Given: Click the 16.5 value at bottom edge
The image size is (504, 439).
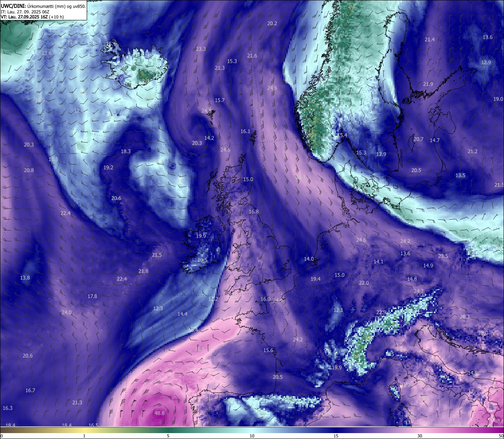Looking at the screenshot, I should pyautogui.click(x=93, y=425).
